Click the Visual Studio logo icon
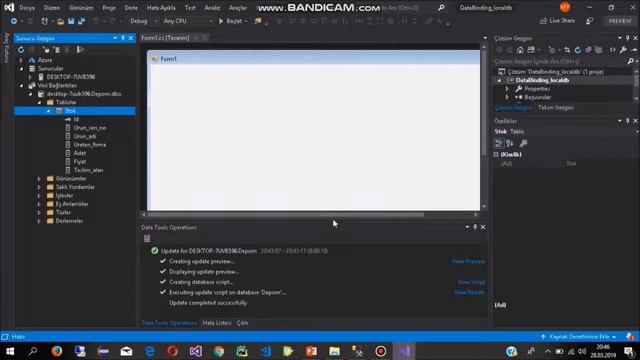The image size is (640, 360). pyautogui.click(x=9, y=7)
